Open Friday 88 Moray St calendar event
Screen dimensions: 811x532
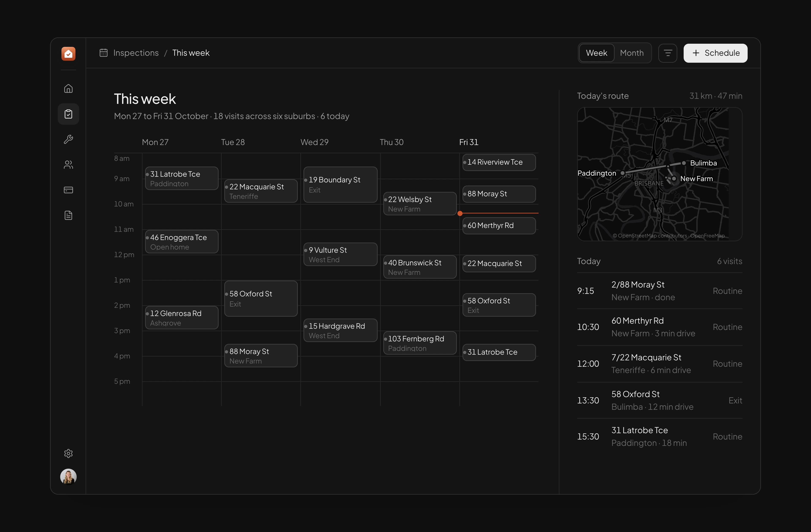499,194
